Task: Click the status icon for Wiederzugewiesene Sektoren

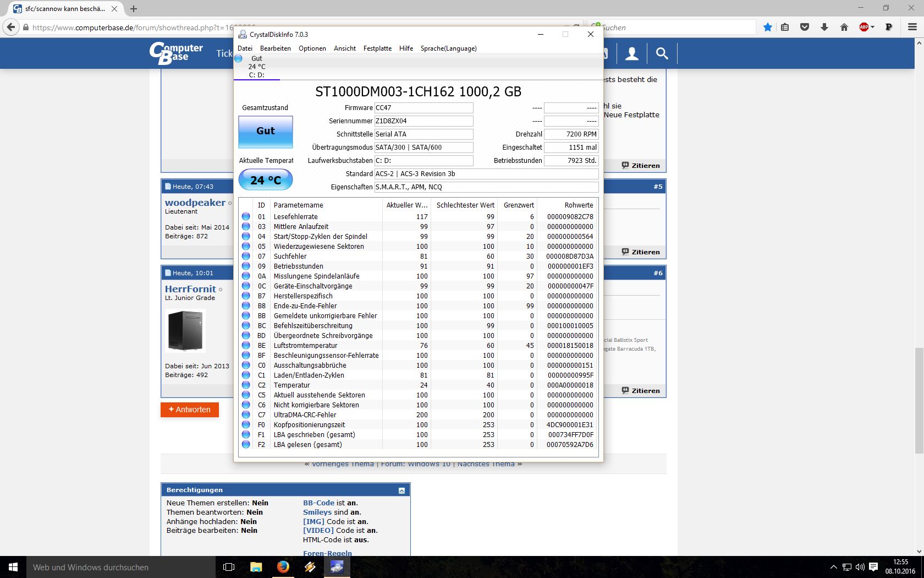Action: pos(246,246)
